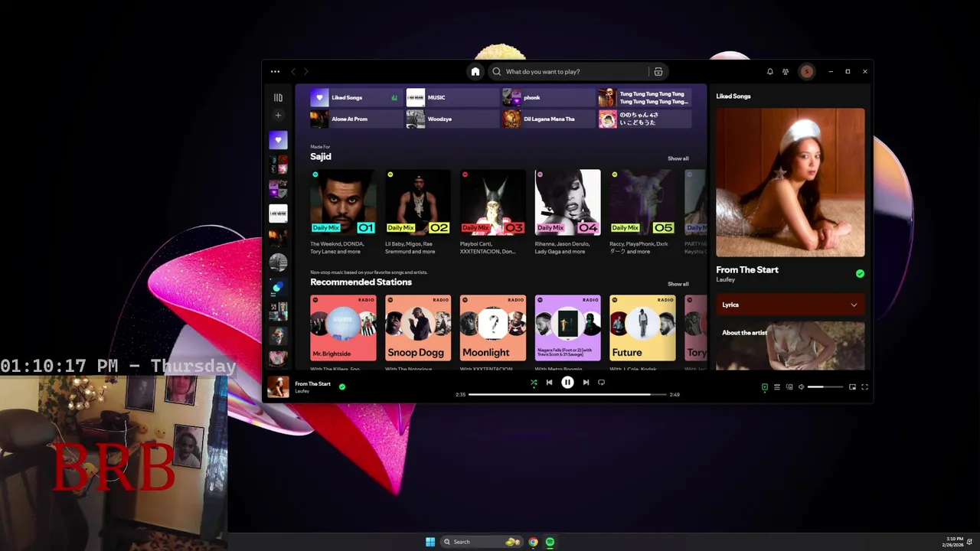Viewport: 980px width, 551px height.
Task: Go back with the left navigation arrow
Action: 293,71
